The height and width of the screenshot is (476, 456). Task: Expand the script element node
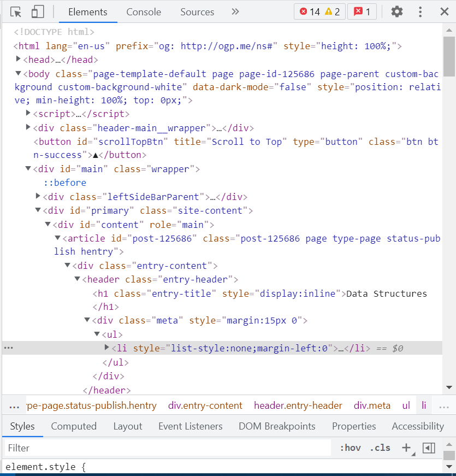pyautogui.click(x=28, y=114)
